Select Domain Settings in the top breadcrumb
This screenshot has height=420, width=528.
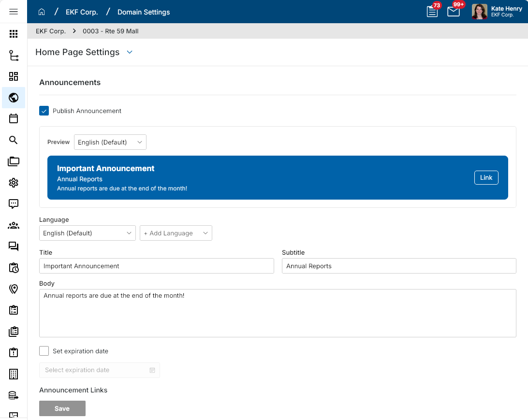144,12
